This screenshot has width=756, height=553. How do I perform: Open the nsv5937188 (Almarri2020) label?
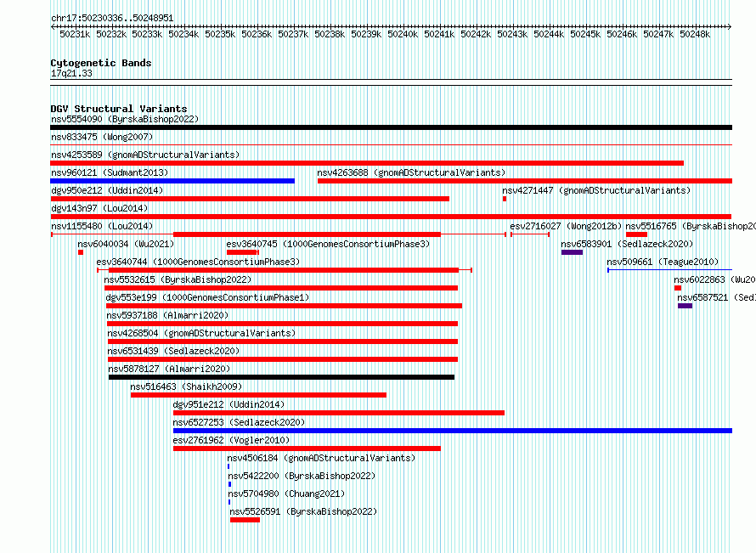[168, 315]
